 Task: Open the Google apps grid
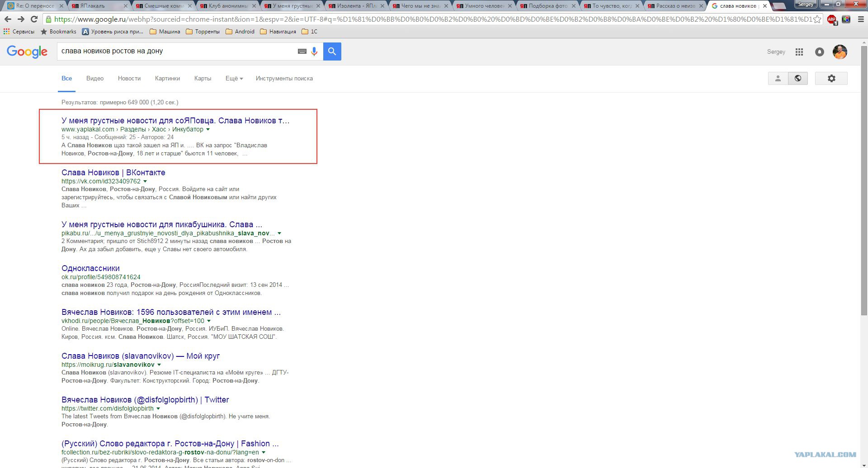click(799, 52)
